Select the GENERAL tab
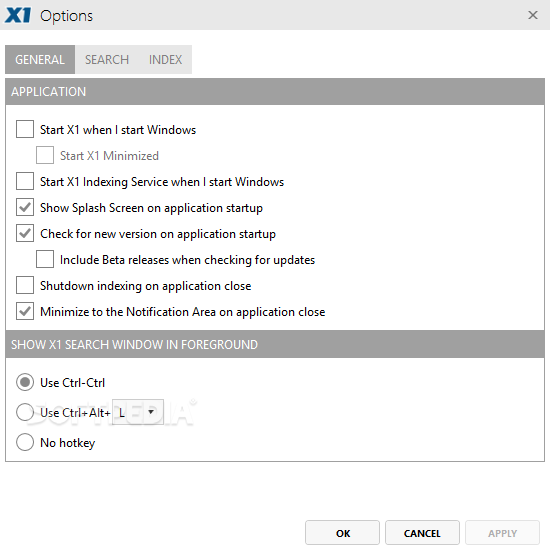 coord(40,60)
